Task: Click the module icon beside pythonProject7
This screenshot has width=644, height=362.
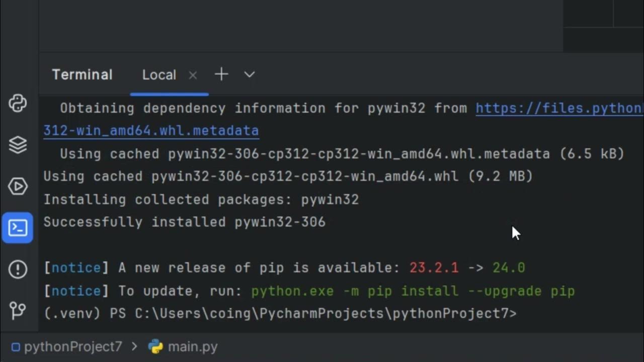Action: point(16,347)
